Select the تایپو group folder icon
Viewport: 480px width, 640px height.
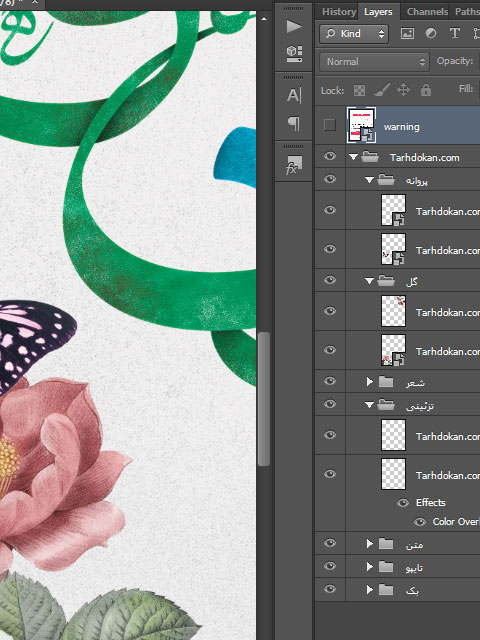tap(386, 567)
